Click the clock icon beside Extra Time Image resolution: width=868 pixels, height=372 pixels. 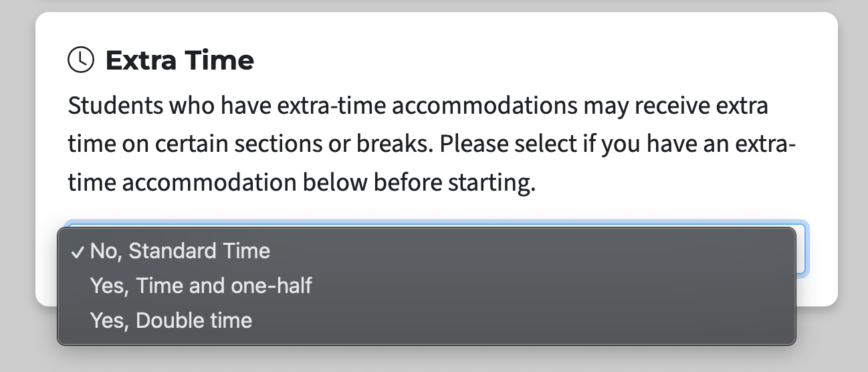pos(81,60)
